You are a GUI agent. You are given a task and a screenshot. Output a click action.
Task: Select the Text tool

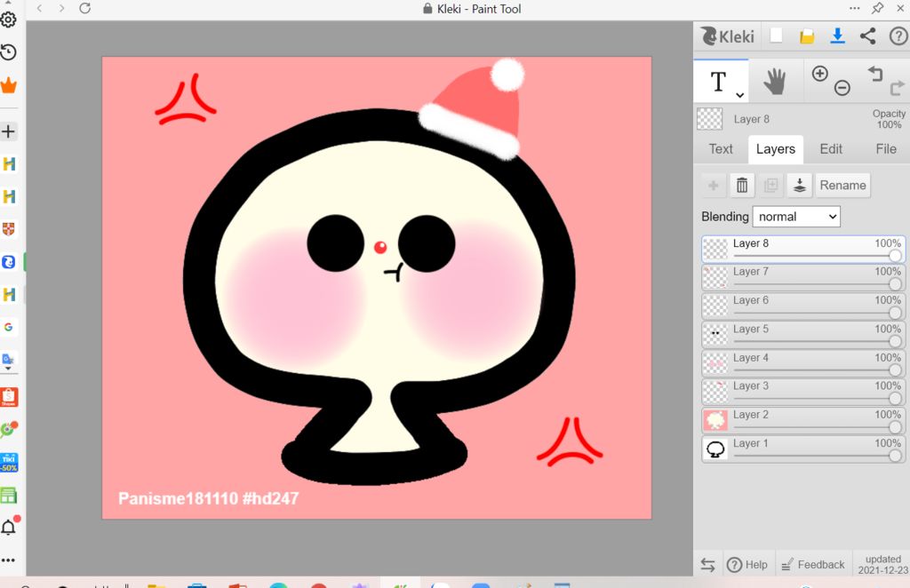click(x=718, y=81)
